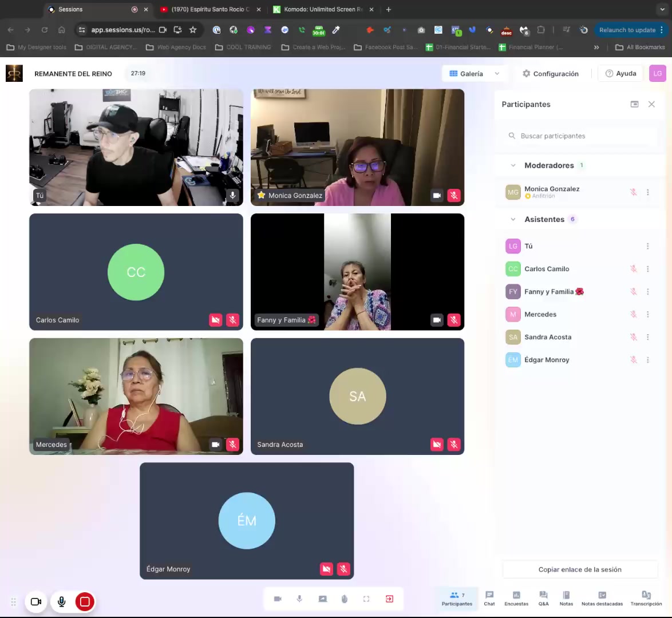Viewport: 672px width, 618px height.
Task: Enter fullscreen using the bottom toolbar icon
Action: 366,599
